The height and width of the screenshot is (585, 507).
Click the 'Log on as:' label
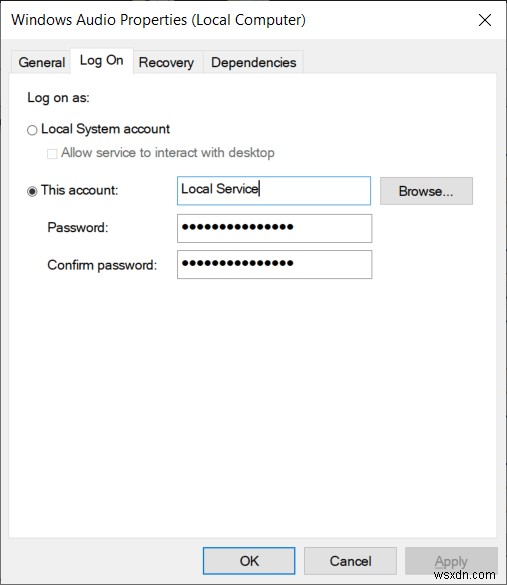(58, 98)
